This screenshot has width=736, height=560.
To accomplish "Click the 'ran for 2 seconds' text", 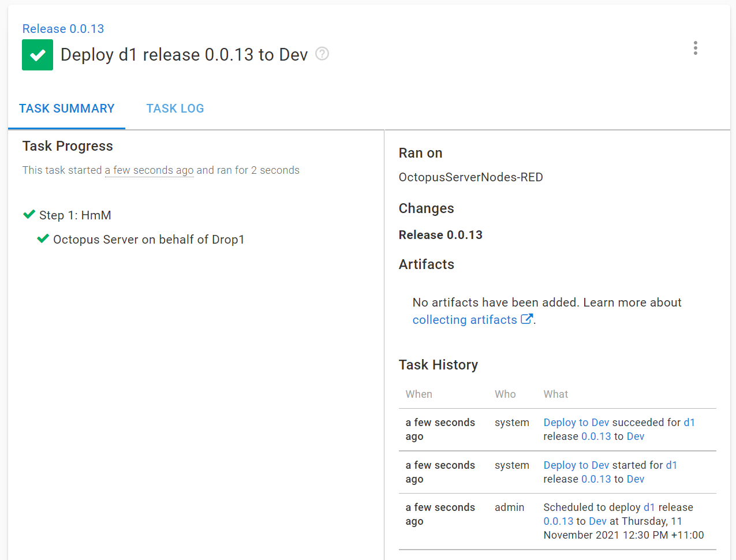I will point(258,170).
